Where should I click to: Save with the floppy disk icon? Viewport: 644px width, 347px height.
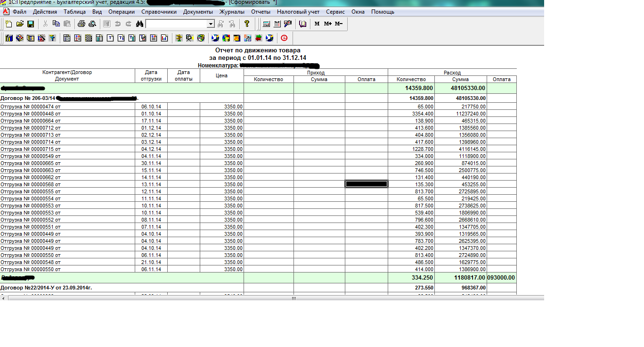pyautogui.click(x=30, y=24)
